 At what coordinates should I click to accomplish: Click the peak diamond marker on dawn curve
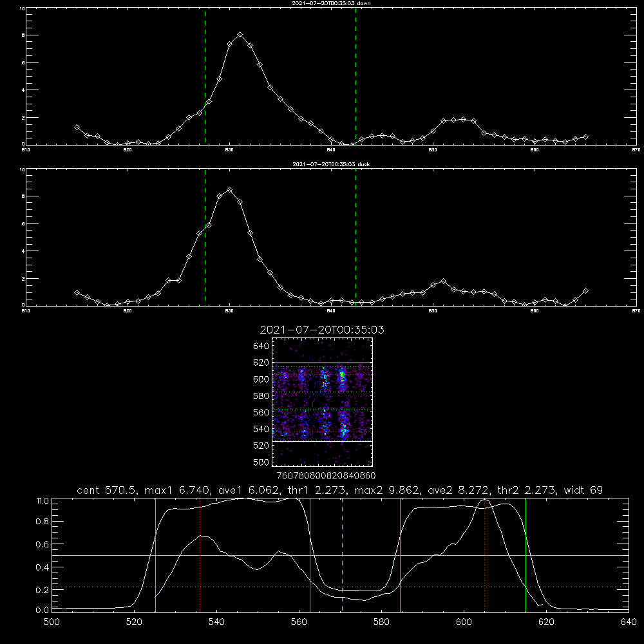coord(240,35)
